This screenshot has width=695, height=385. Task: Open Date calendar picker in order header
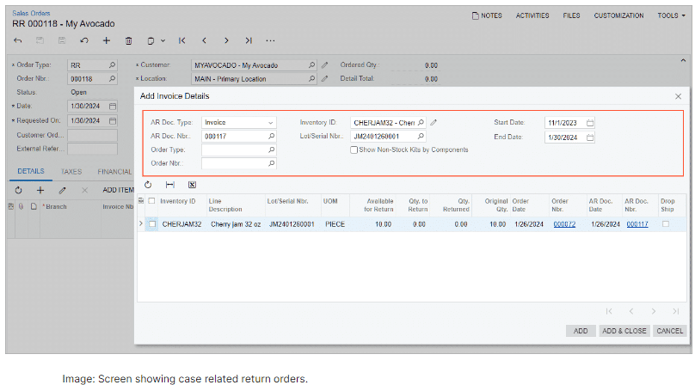click(113, 106)
